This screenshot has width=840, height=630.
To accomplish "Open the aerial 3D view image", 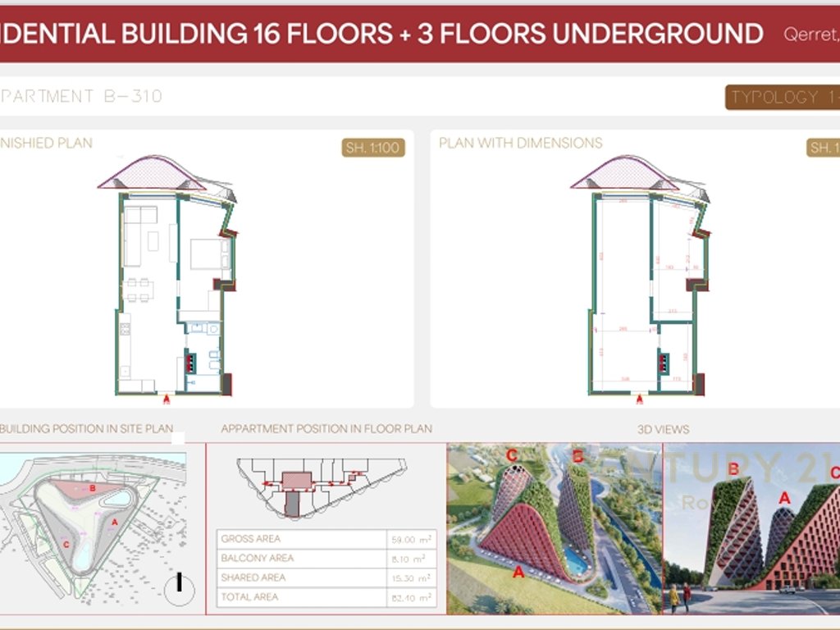I will (554, 529).
